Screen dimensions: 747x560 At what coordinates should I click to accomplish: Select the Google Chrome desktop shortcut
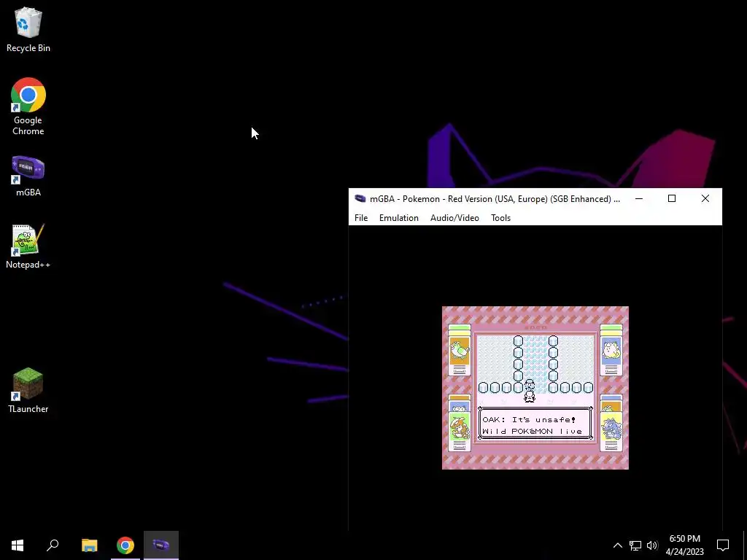(x=28, y=106)
